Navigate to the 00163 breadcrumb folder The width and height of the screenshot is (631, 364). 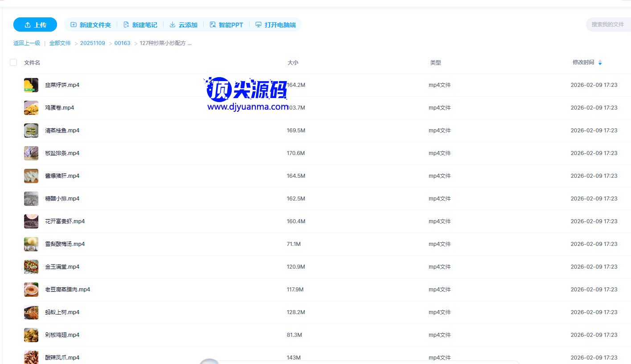[123, 43]
